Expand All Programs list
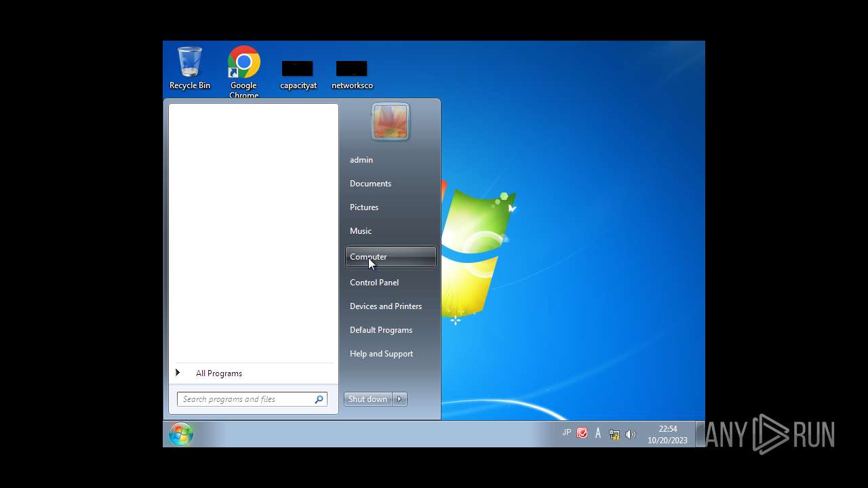The height and width of the screenshot is (488, 868). [253, 373]
